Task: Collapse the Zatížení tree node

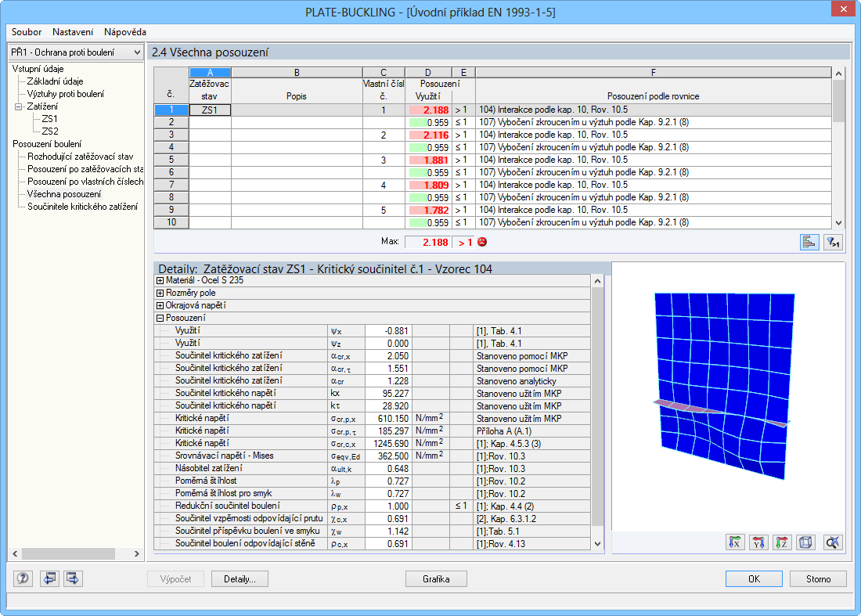Action: 18,106
